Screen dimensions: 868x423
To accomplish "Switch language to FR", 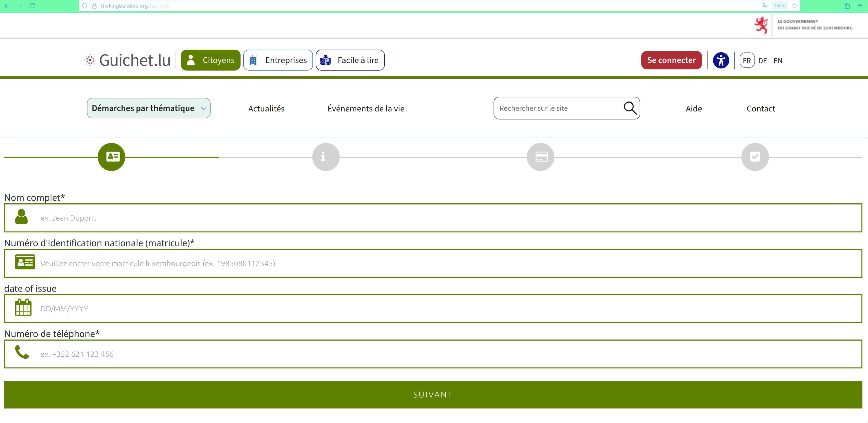I will click(747, 61).
